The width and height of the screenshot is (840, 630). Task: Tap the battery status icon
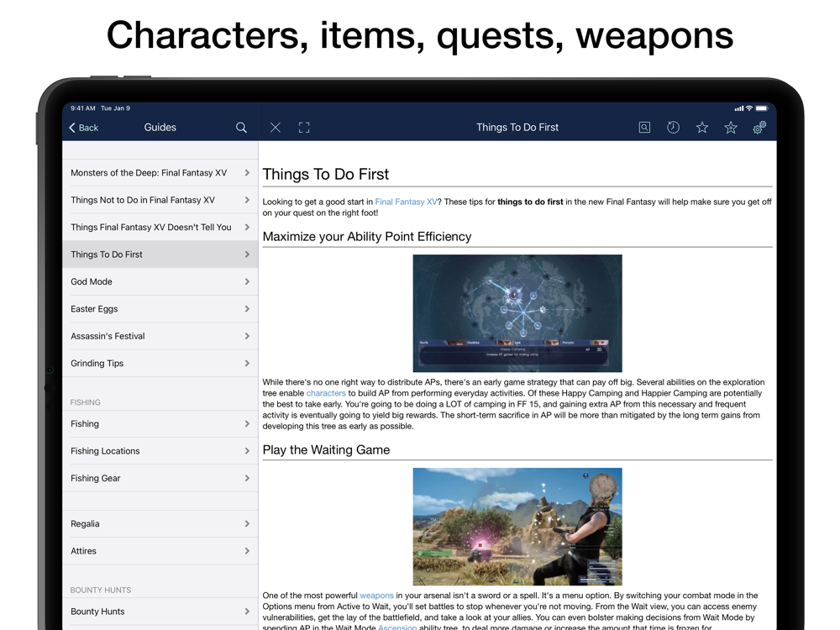(x=762, y=108)
